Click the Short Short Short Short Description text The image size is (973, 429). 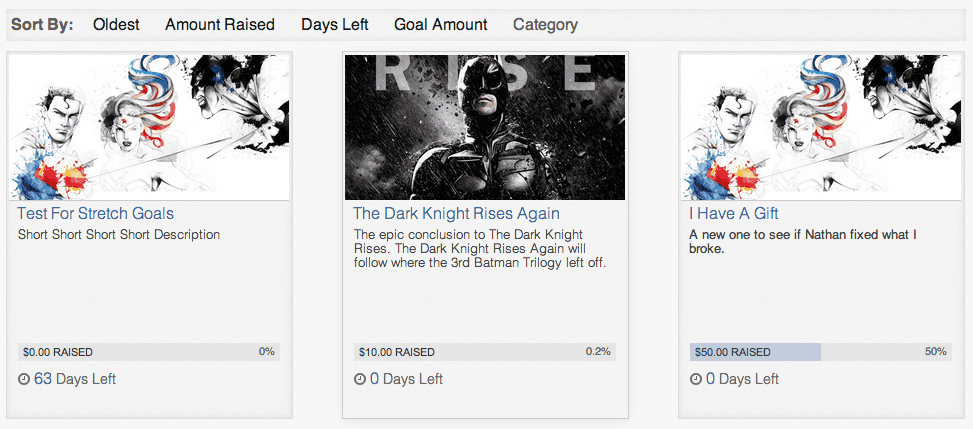pyautogui.click(x=119, y=235)
